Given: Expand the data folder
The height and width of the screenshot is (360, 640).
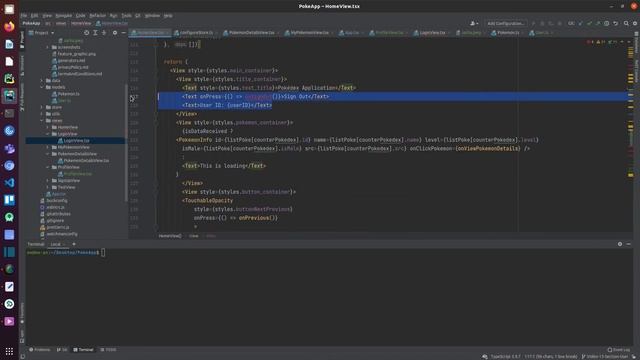Looking at the screenshot, I should coord(42,81).
